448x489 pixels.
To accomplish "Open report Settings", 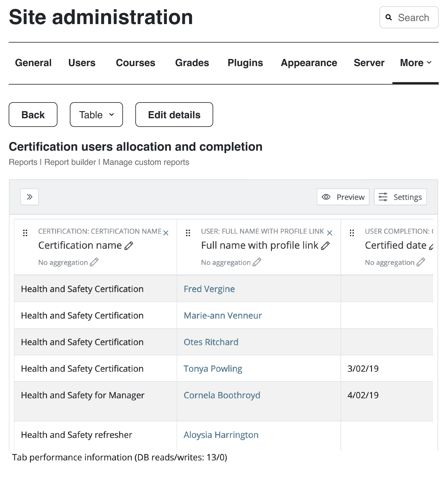I will pyautogui.click(x=400, y=197).
